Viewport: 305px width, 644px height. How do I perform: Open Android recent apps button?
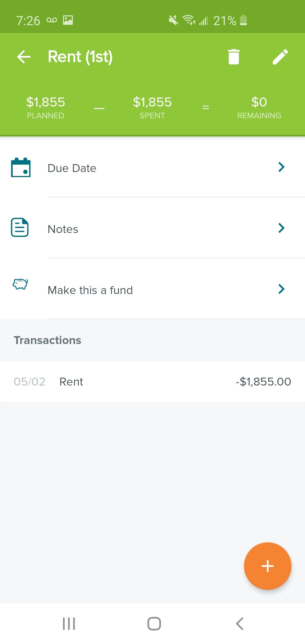pyautogui.click(x=69, y=624)
